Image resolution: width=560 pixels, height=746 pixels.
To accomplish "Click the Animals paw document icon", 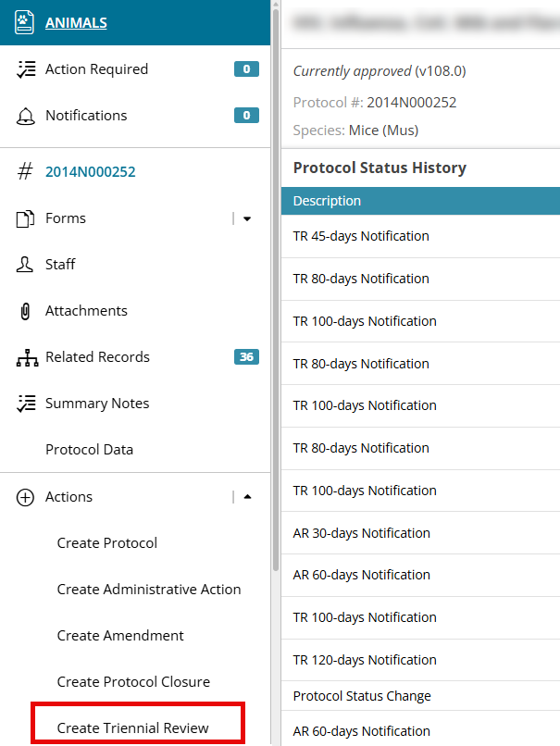I will pyautogui.click(x=24, y=22).
